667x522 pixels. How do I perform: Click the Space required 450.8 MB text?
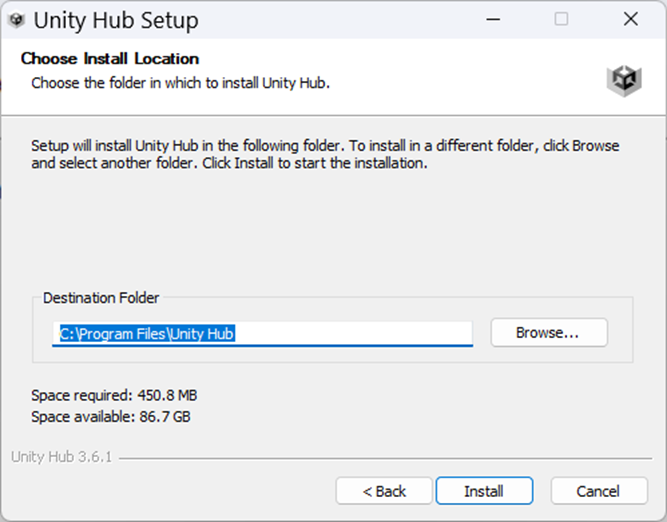(x=114, y=395)
